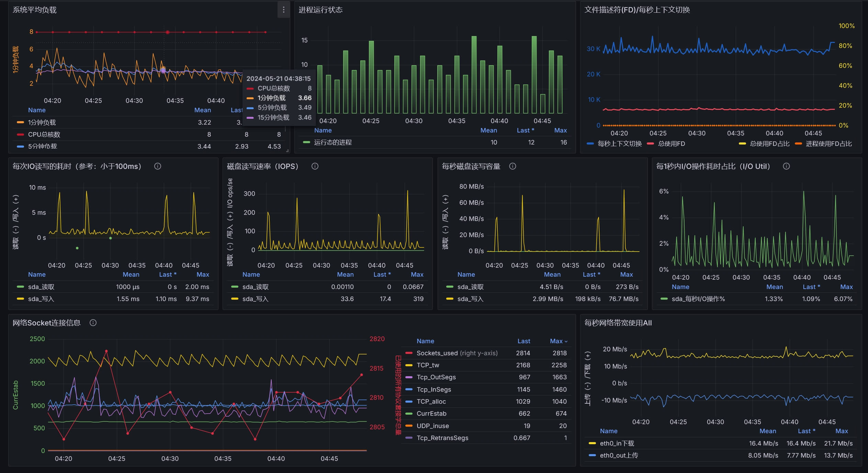
Task: Sort 进程运行状态 legend by Mean
Action: 488,130
